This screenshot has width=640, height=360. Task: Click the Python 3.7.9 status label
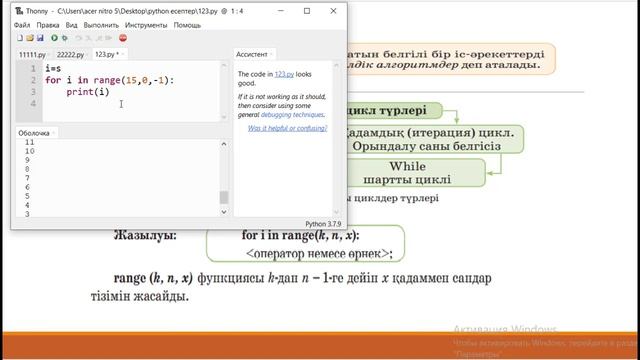[x=323, y=224]
